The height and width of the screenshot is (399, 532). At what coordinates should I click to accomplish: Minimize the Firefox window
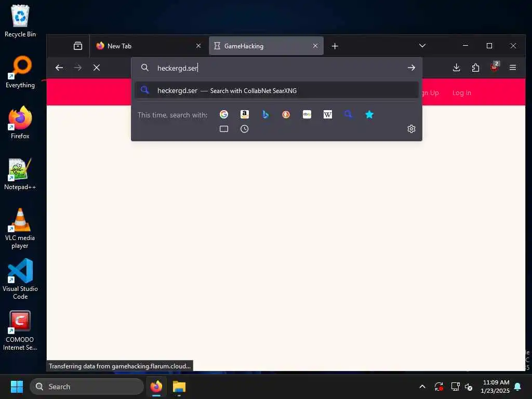click(x=465, y=46)
